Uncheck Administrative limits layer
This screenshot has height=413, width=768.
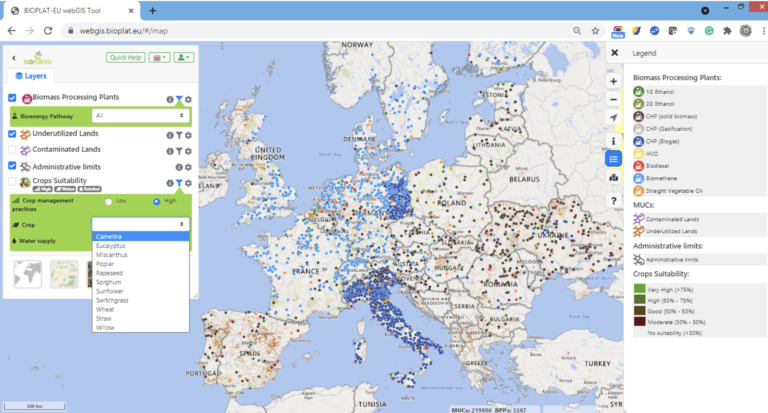[12, 166]
